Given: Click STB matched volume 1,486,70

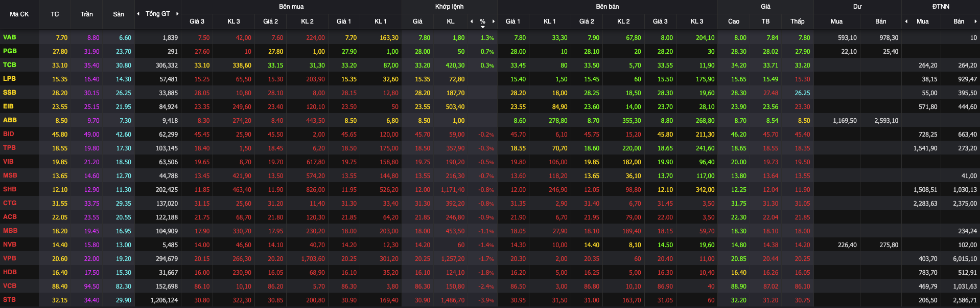Looking at the screenshot, I should click(x=453, y=300).
